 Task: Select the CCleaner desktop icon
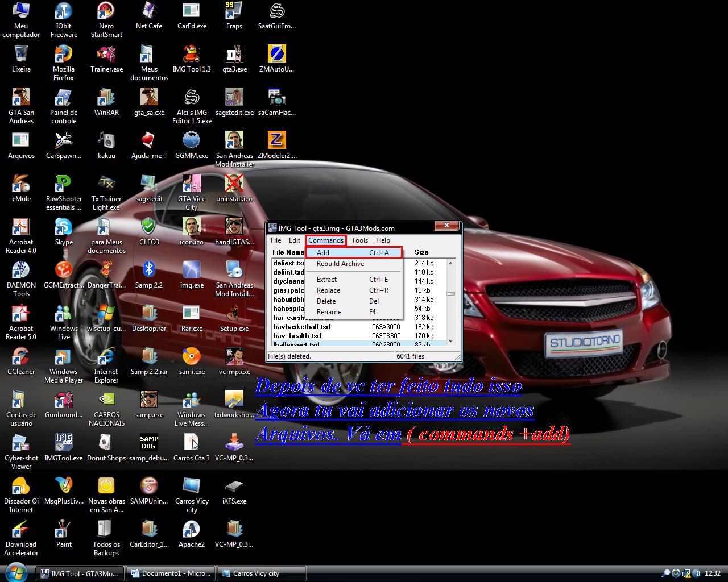tap(21, 362)
